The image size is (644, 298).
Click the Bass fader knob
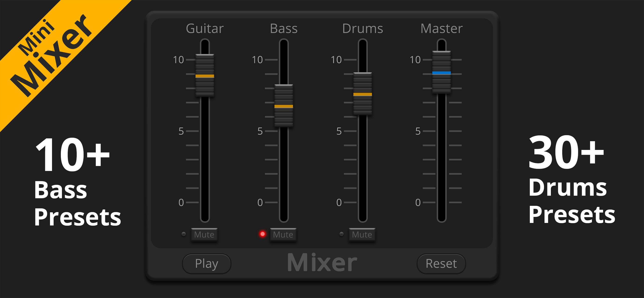284,106
